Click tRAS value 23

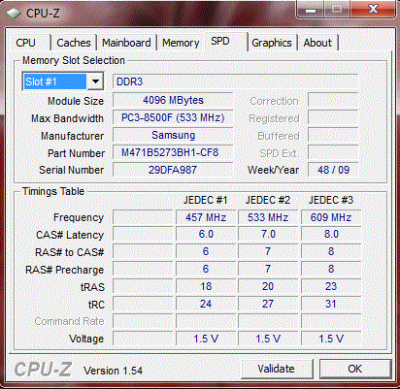pos(331,286)
